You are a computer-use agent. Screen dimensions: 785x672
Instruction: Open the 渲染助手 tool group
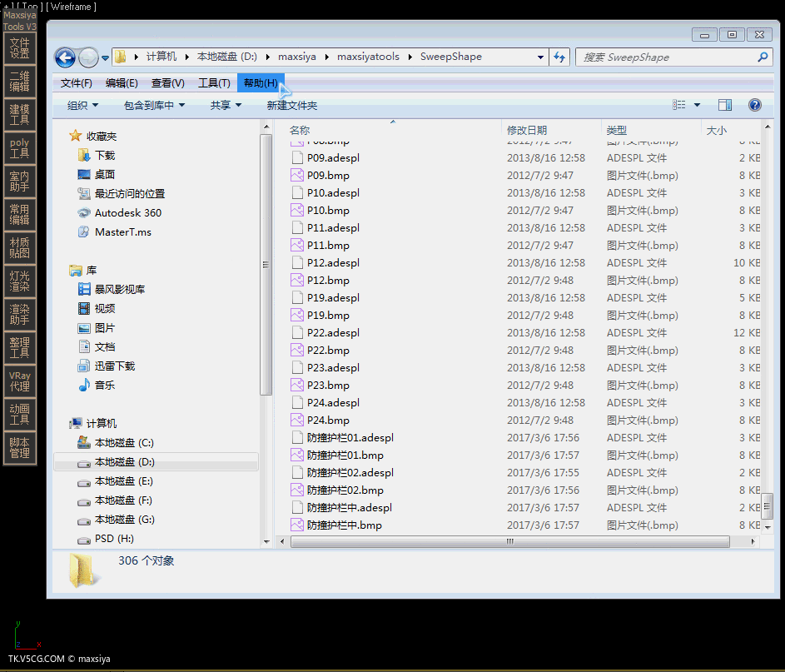pyautogui.click(x=19, y=315)
